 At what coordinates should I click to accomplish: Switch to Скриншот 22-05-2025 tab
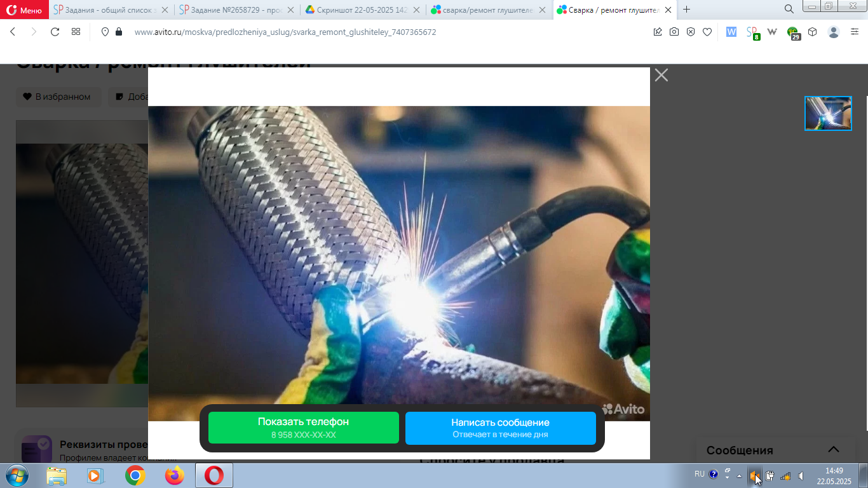pyautogui.click(x=362, y=10)
